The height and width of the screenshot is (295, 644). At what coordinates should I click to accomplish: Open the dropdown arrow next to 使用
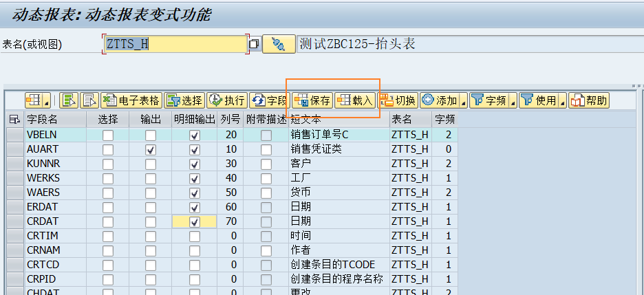(563, 100)
